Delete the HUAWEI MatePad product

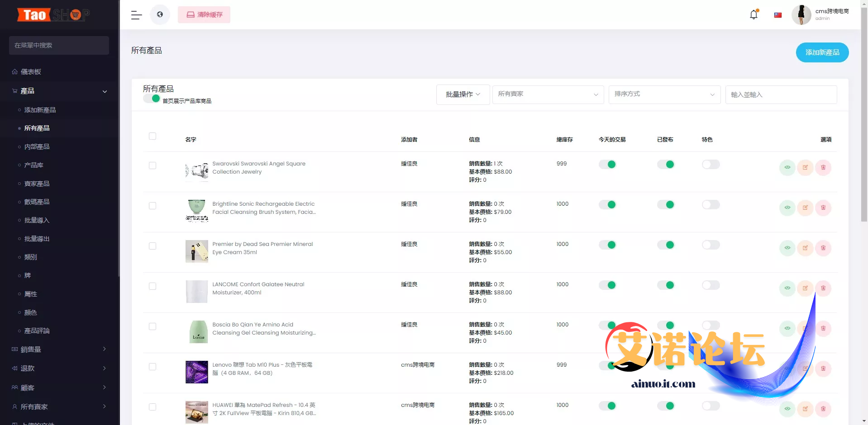click(x=823, y=409)
